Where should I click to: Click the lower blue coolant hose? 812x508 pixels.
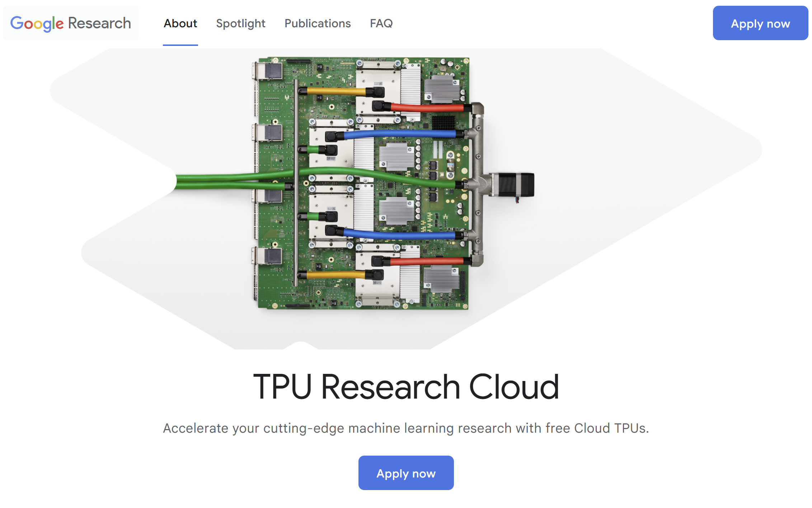point(400,235)
